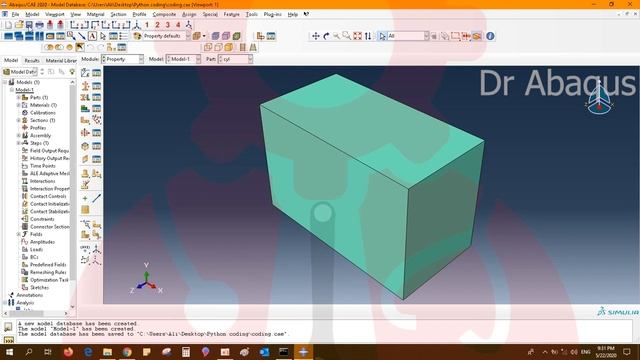Open the Composite menu

pyautogui.click(x=164, y=14)
